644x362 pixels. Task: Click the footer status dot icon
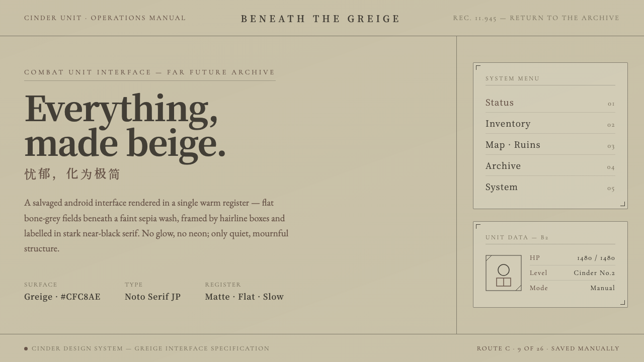(x=26, y=348)
